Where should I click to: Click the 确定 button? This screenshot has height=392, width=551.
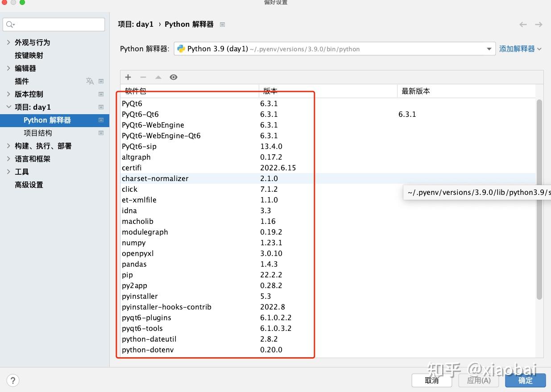click(525, 380)
